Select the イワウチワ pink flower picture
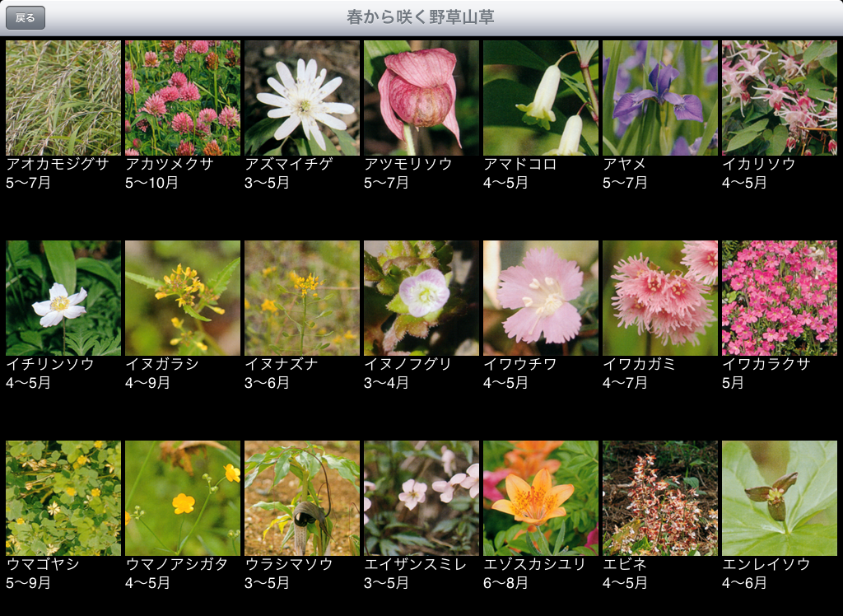Viewport: 843px width, 616px height. pyautogui.click(x=541, y=298)
